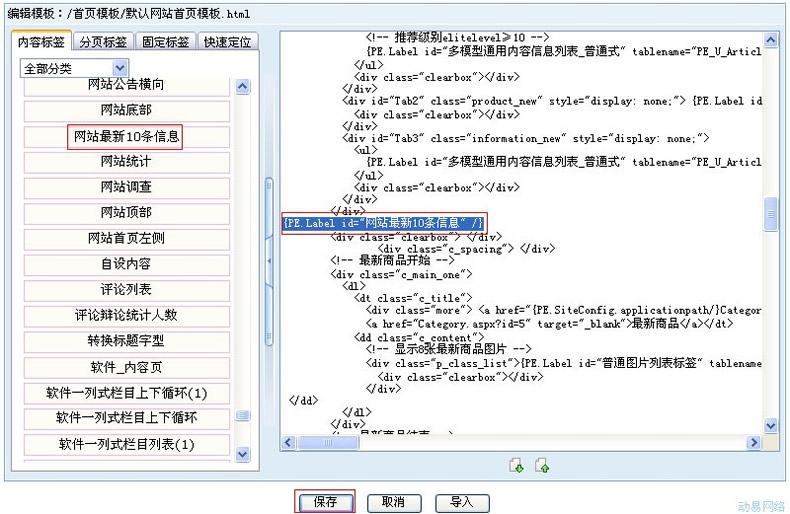The image size is (790, 514).
Task: Click the Category.aspx?id=5 link code line
Action: click(550, 324)
